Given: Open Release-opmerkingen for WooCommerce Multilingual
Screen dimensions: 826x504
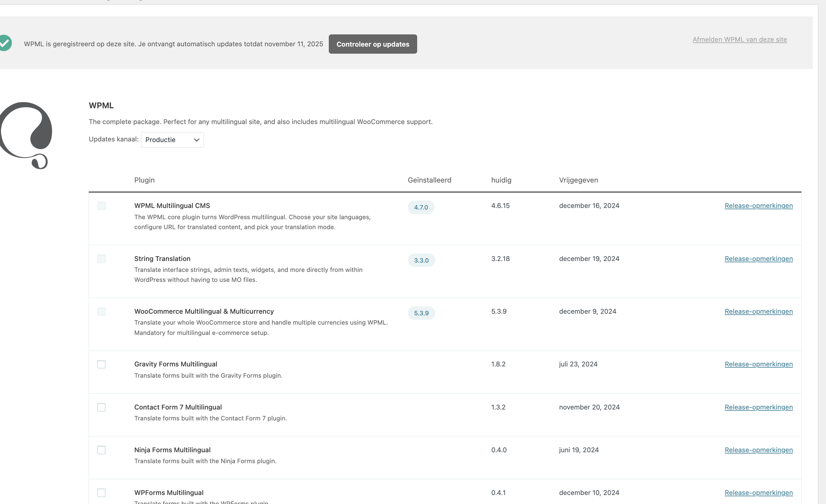Looking at the screenshot, I should (759, 311).
